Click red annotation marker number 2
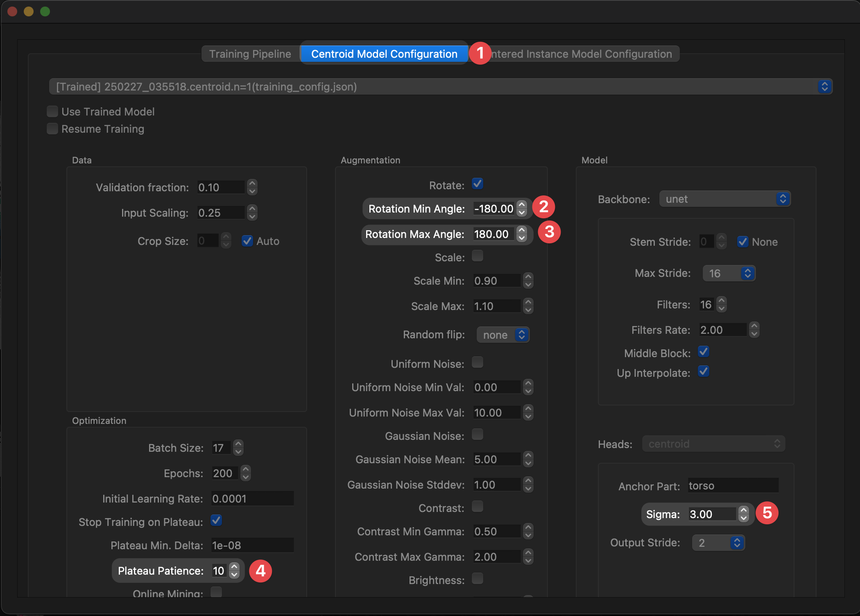Screen dimensions: 860x616 point(543,207)
